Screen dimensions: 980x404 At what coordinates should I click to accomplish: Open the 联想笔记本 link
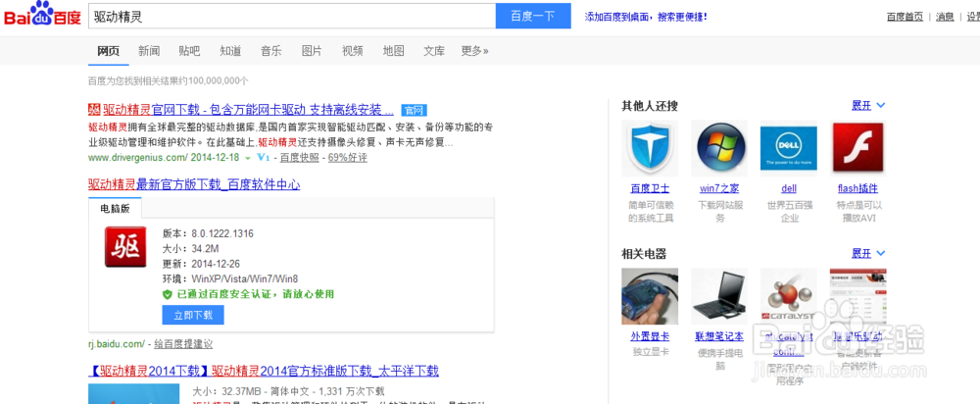(719, 336)
